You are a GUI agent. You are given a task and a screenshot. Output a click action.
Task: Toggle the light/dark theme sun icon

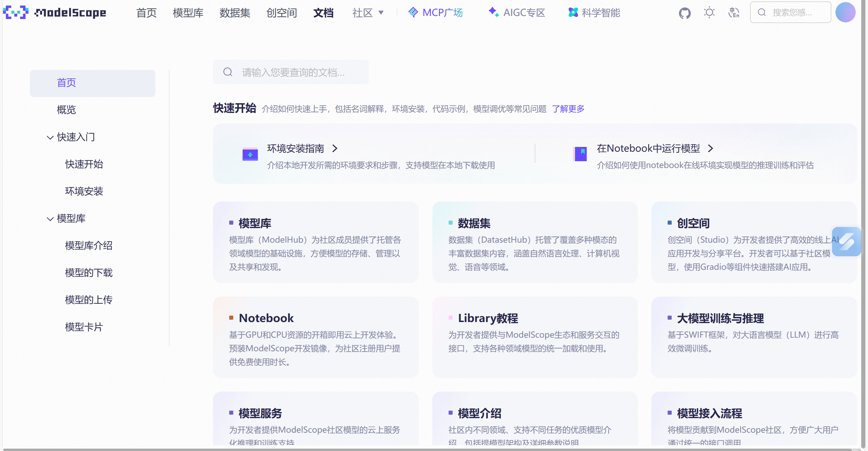point(709,13)
